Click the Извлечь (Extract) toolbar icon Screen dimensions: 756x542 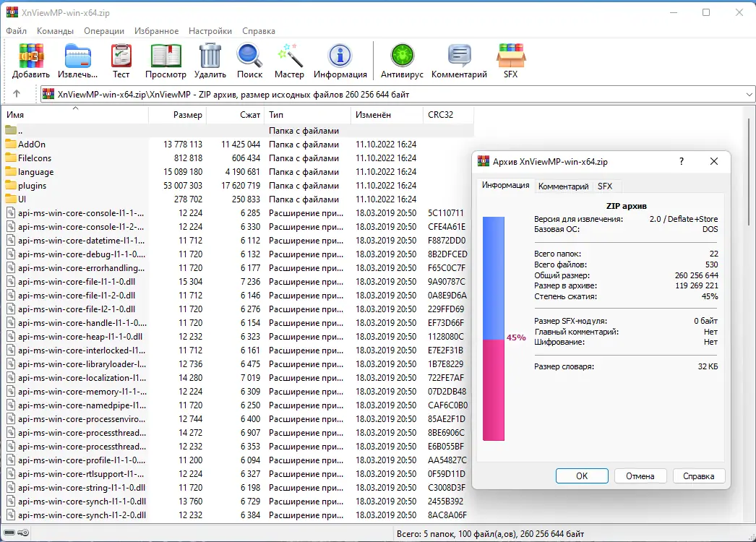pos(77,56)
